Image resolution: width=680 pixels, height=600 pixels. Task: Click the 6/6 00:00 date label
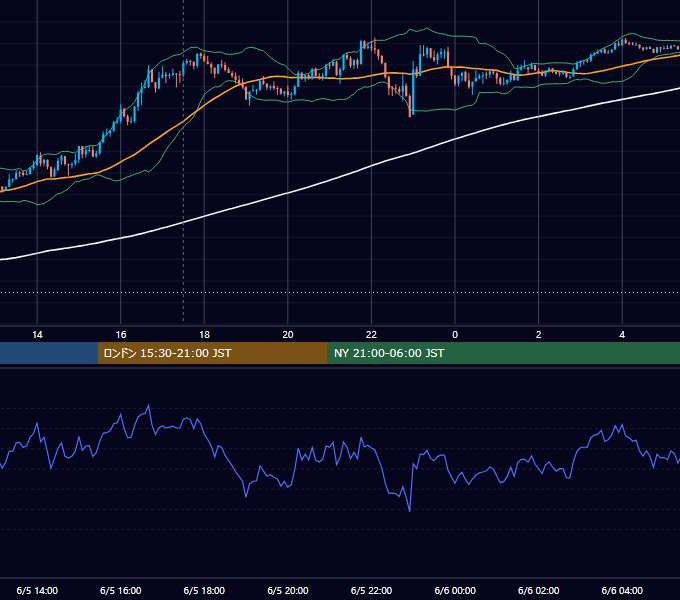pos(455,590)
